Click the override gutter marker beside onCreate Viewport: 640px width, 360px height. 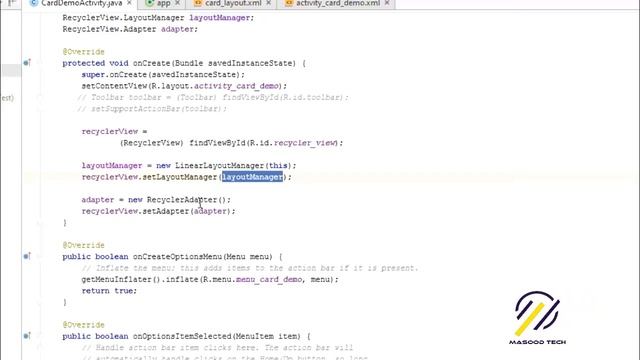[27, 63]
